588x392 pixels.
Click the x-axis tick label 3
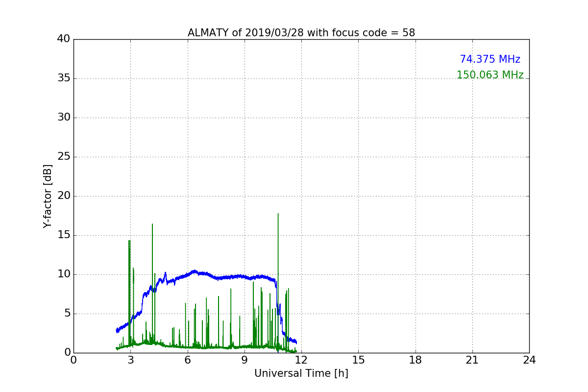pos(130,360)
